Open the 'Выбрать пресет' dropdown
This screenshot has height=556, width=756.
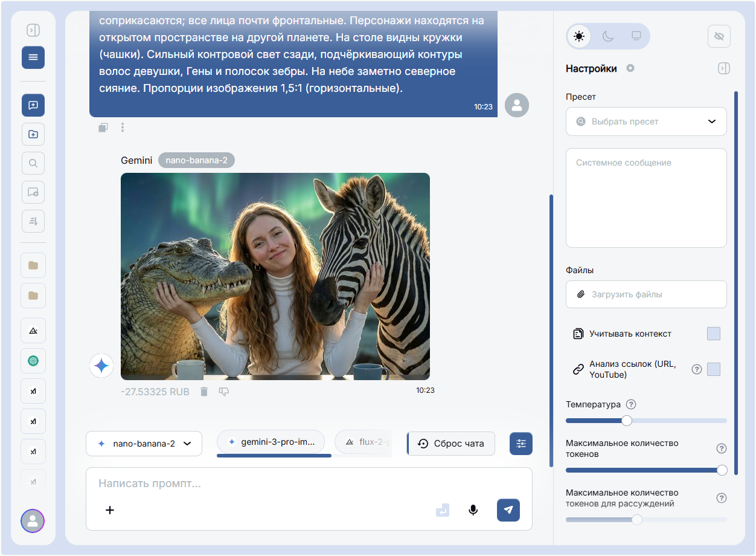(645, 121)
